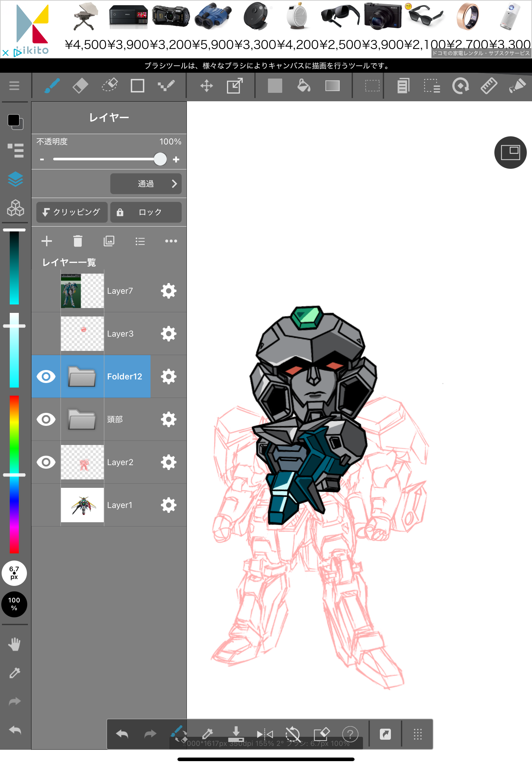Image resolution: width=532 pixels, height=766 pixels.
Task: Open the layer more-options ellipsis menu
Action: tap(171, 241)
